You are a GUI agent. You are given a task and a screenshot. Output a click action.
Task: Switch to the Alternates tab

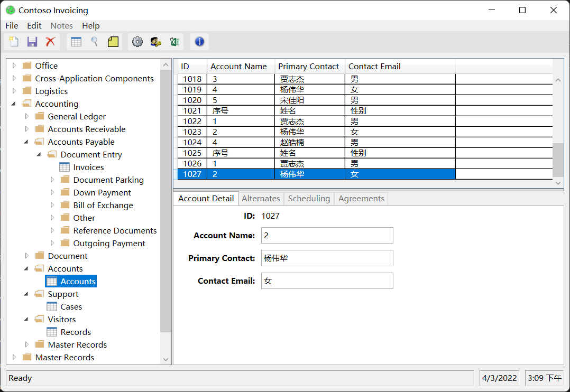click(x=261, y=198)
